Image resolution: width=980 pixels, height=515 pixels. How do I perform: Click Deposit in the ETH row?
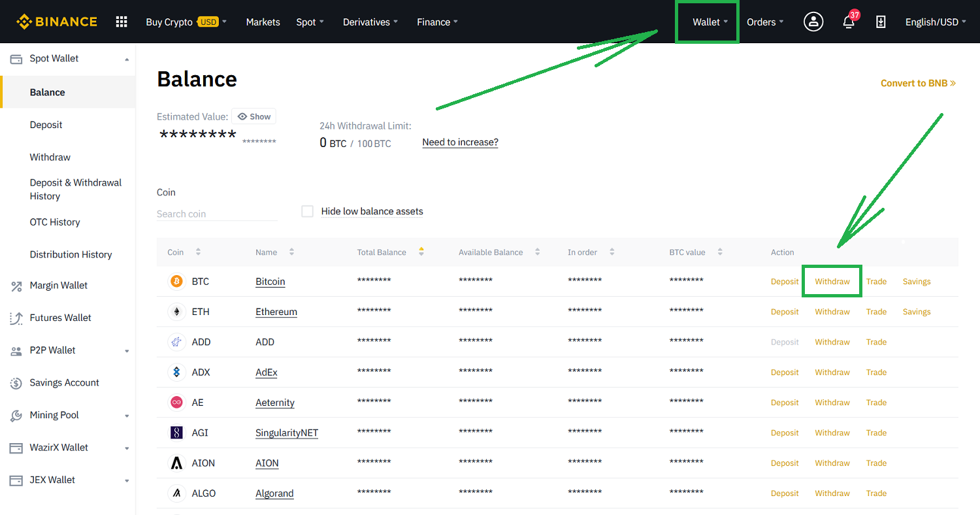pyautogui.click(x=785, y=312)
